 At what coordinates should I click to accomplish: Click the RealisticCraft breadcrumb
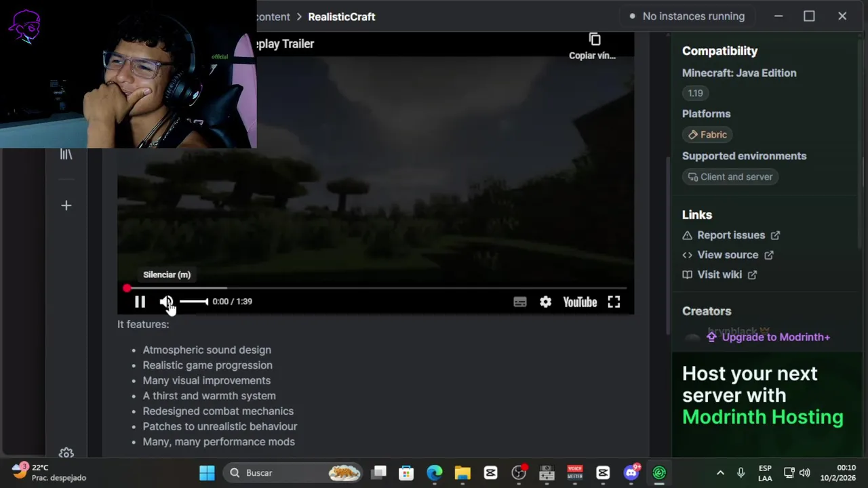coord(342,17)
